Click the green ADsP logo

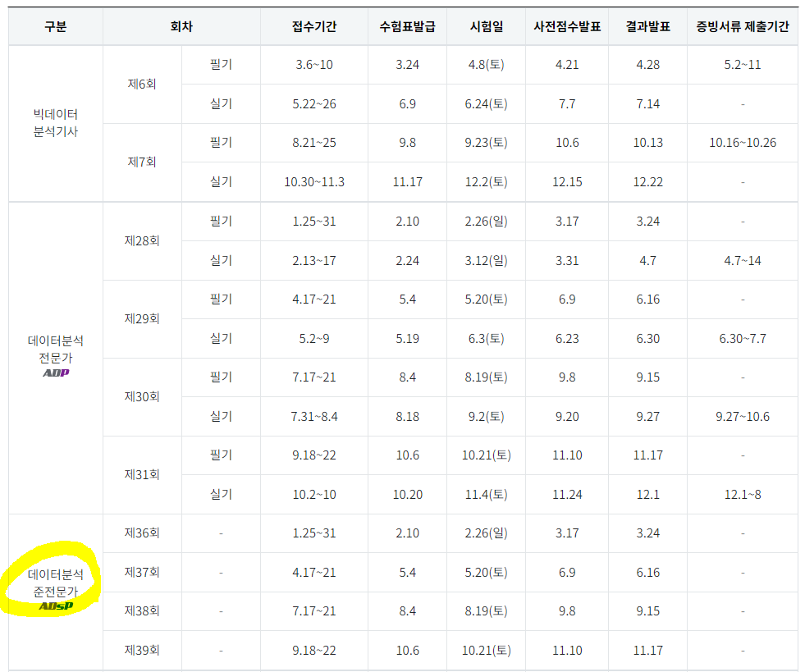pos(56,606)
